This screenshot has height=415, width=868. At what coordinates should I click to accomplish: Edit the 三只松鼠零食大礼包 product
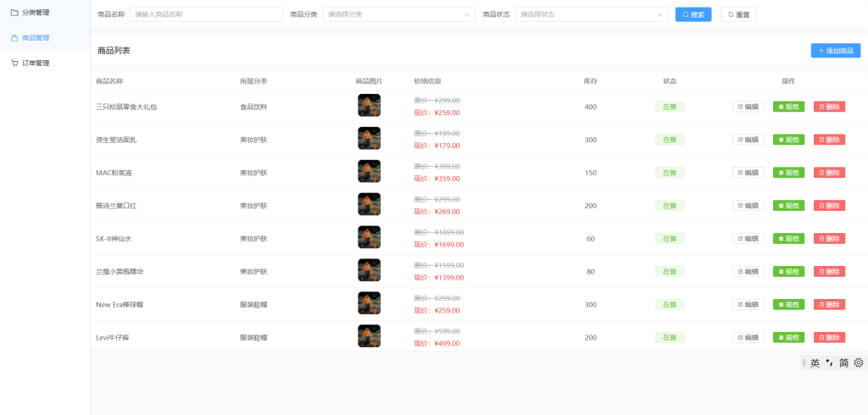click(x=748, y=107)
